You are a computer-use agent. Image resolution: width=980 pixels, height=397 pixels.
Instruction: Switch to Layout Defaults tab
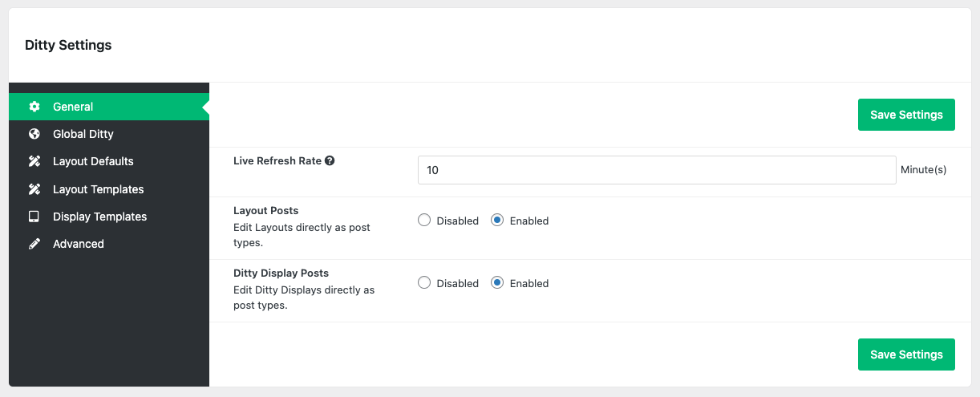[93, 161]
